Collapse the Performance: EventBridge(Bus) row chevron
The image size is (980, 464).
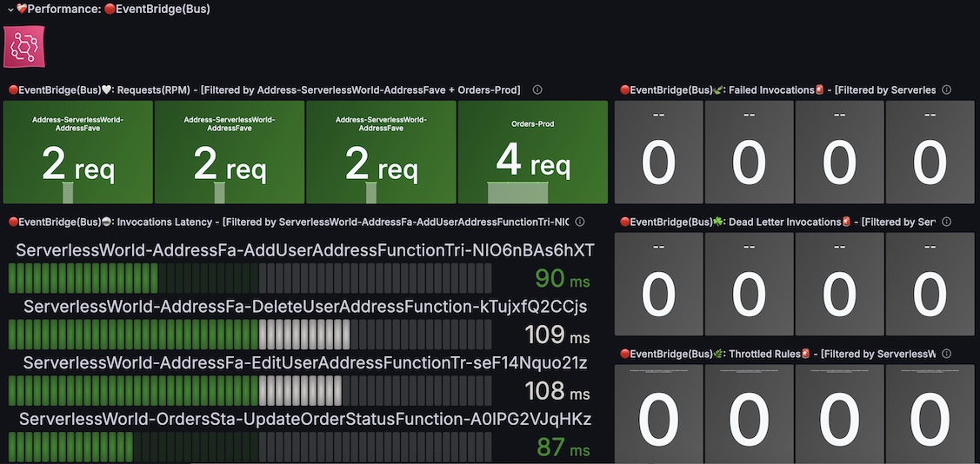[10, 10]
